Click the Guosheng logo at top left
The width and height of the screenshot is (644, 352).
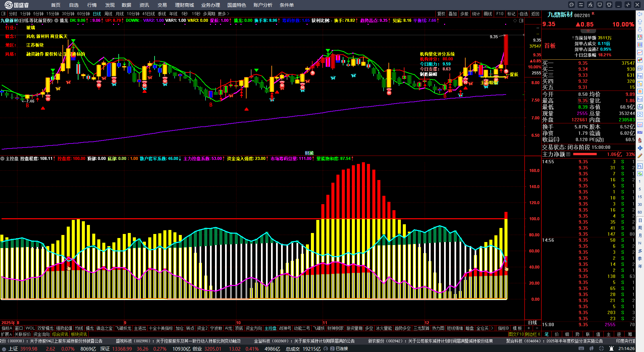point(16,5)
